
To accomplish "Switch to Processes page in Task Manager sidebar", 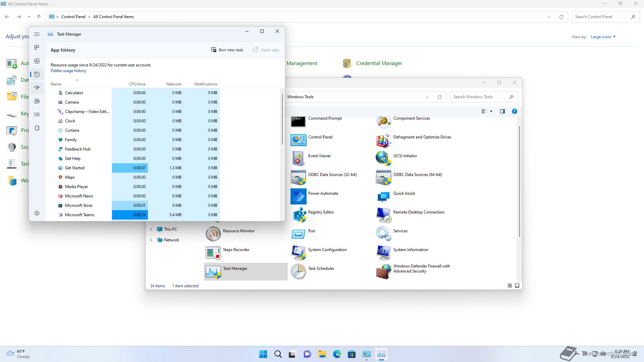I will click(x=37, y=48).
